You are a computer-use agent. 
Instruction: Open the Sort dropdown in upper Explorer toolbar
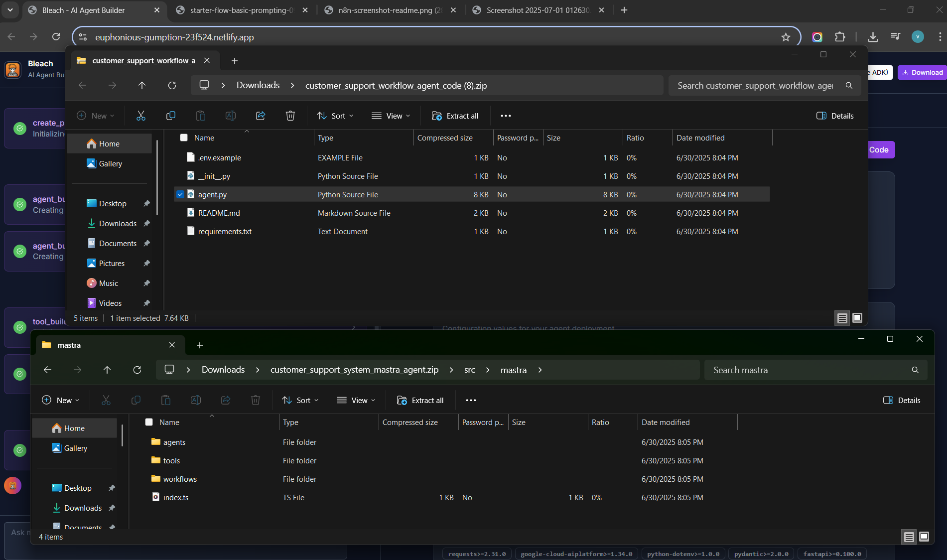(x=335, y=116)
